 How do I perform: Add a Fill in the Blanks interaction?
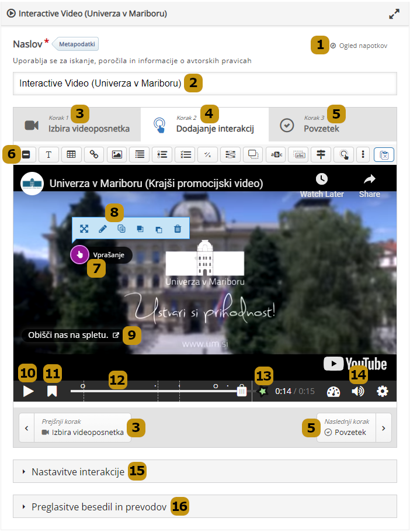pos(231,155)
